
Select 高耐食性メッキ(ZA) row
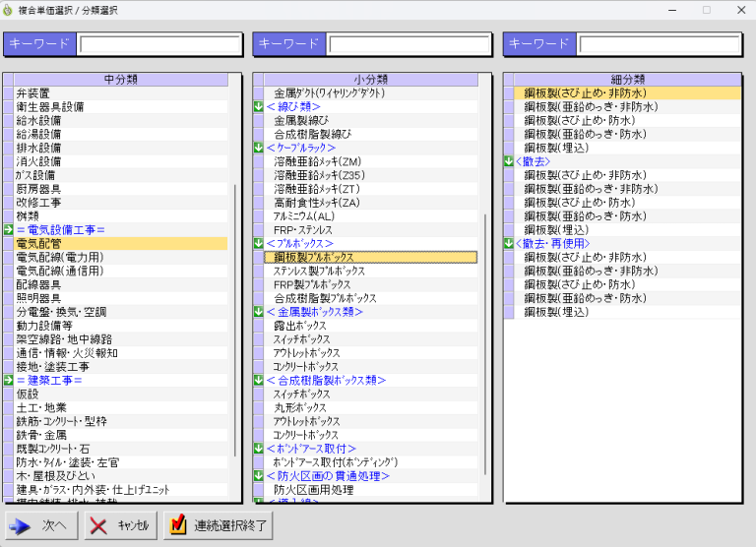[x=371, y=203]
